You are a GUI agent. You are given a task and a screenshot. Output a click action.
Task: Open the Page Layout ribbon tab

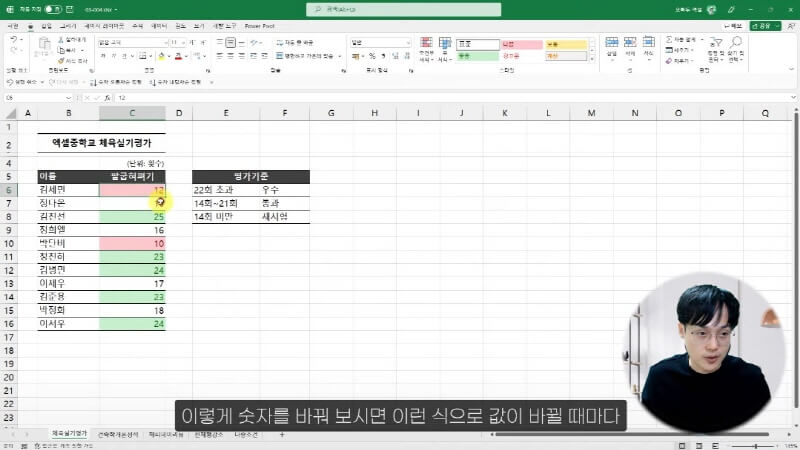click(104, 26)
